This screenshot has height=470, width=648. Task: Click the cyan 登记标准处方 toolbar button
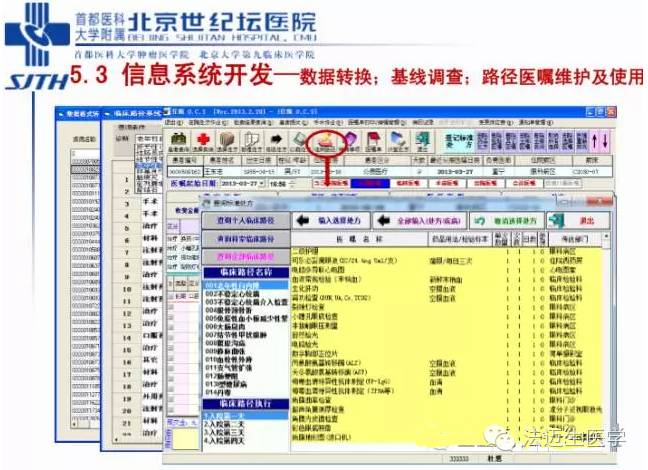pyautogui.click(x=458, y=141)
